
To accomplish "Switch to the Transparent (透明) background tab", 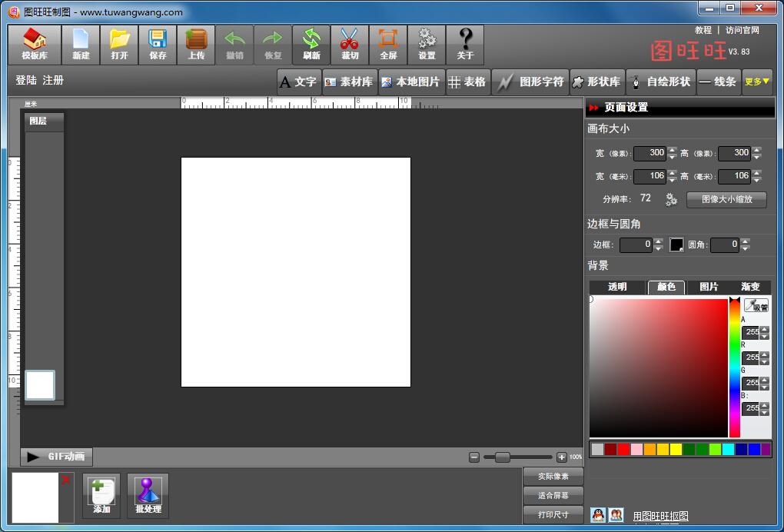I will click(617, 287).
